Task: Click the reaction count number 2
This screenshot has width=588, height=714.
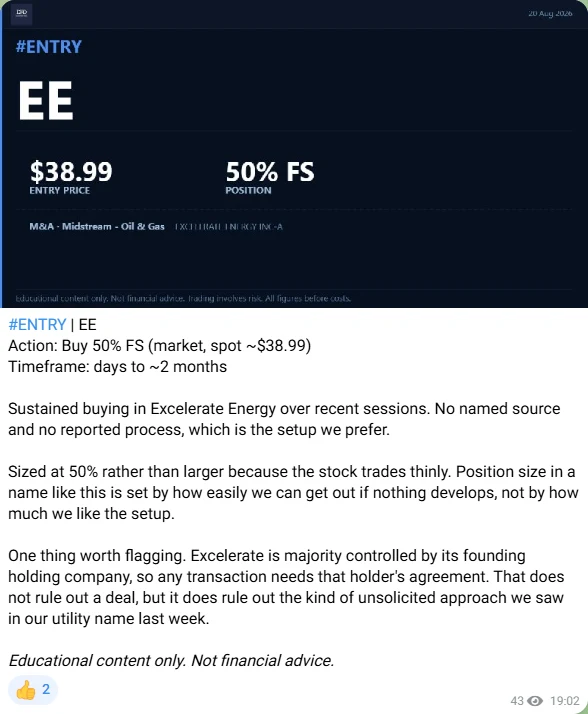Action: (x=46, y=689)
